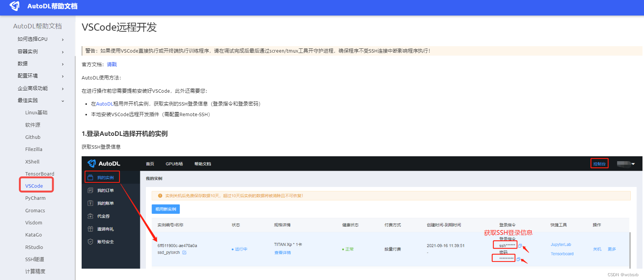
Task: Open the KataGo doc page
Action: pos(34,235)
